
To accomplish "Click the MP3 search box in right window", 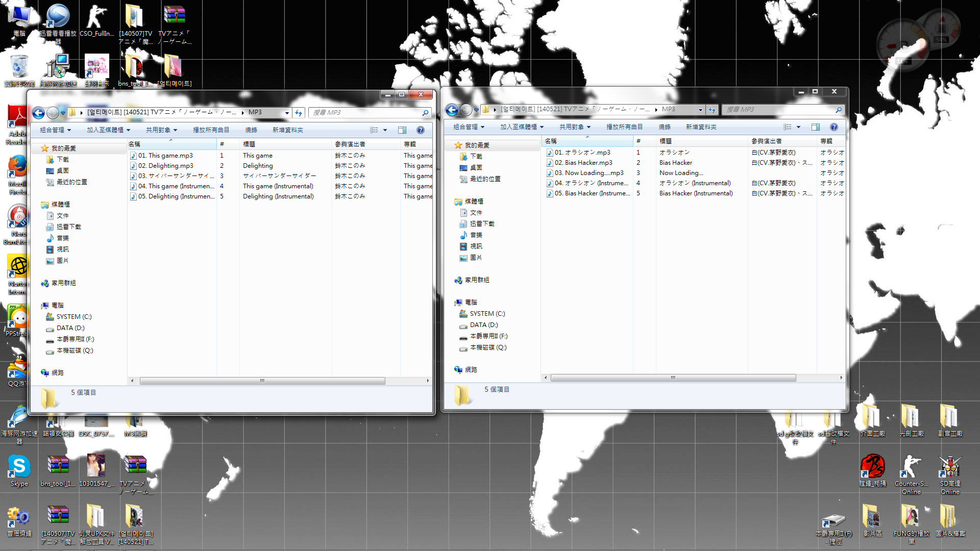I will [780, 110].
